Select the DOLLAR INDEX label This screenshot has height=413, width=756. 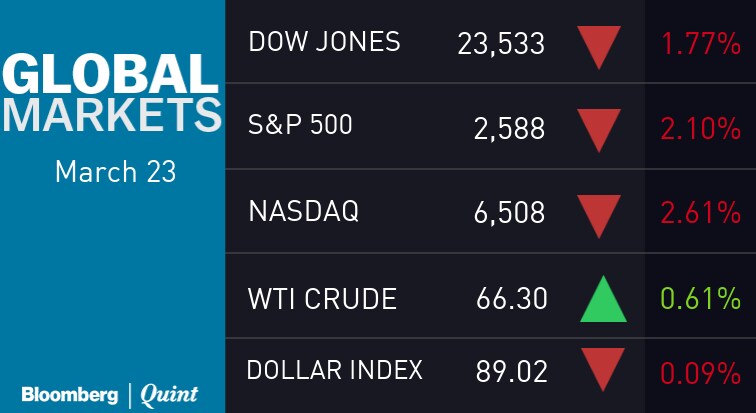point(335,369)
